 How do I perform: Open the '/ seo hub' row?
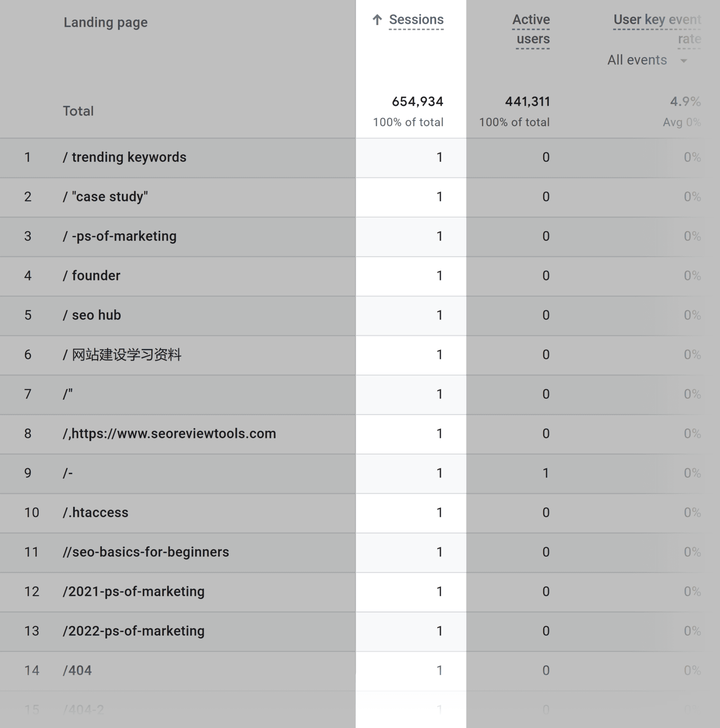coord(92,315)
